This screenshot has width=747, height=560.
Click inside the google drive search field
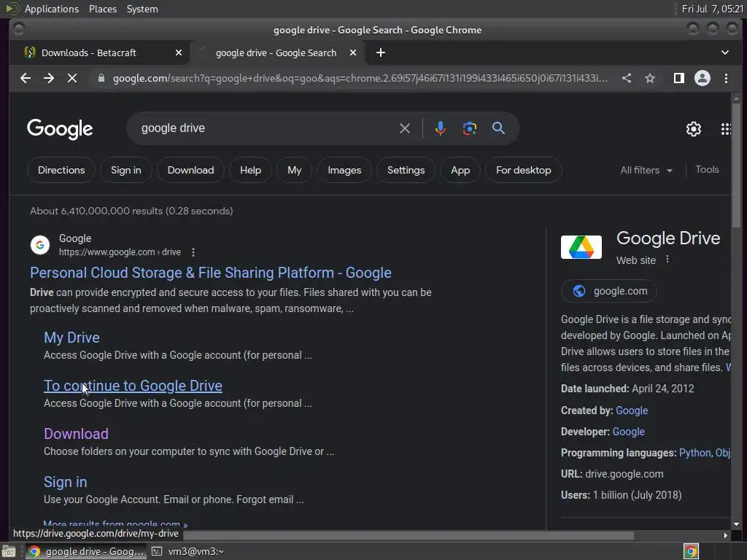[267, 128]
